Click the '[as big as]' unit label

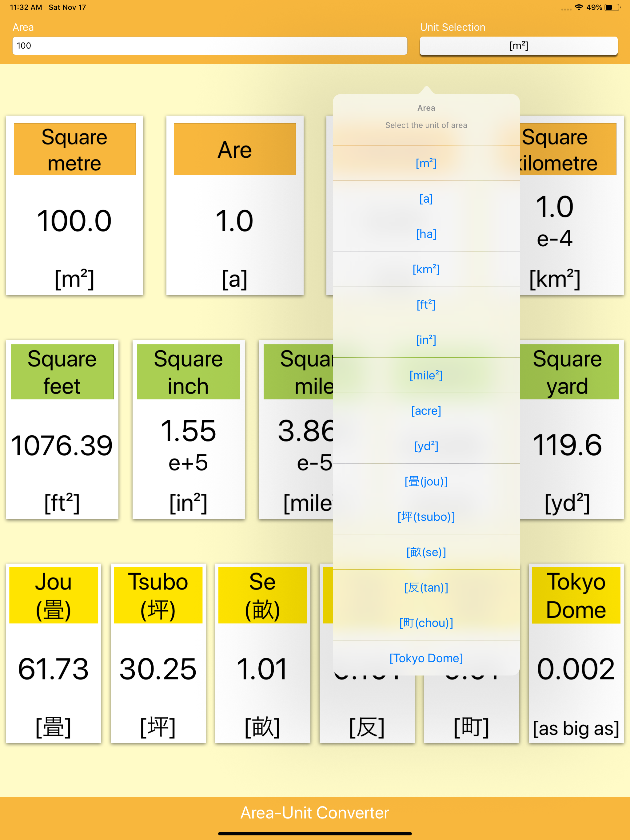[x=576, y=728]
